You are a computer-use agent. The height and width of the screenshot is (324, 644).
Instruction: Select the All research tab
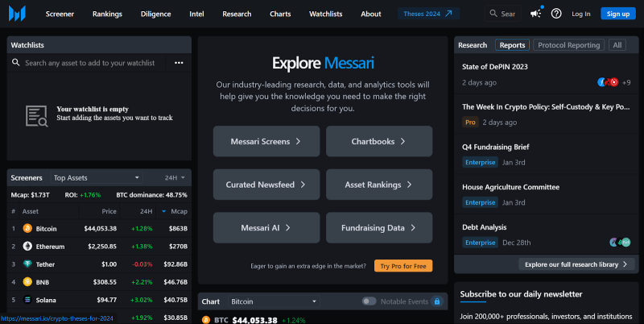pos(617,45)
